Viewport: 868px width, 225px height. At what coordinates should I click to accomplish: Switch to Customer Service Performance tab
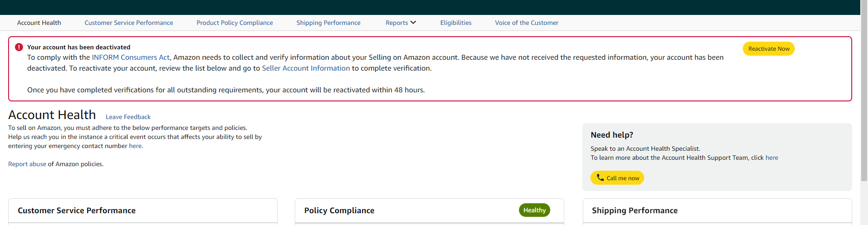point(129,23)
